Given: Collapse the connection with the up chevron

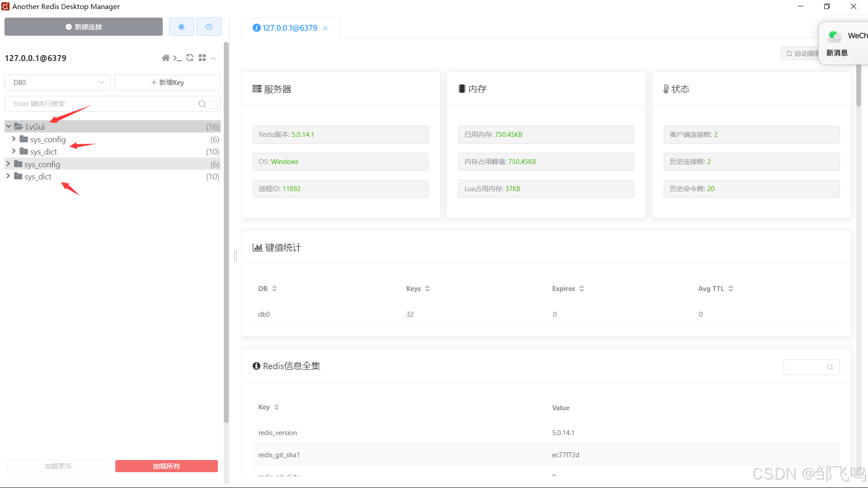Looking at the screenshot, I should pos(213,58).
